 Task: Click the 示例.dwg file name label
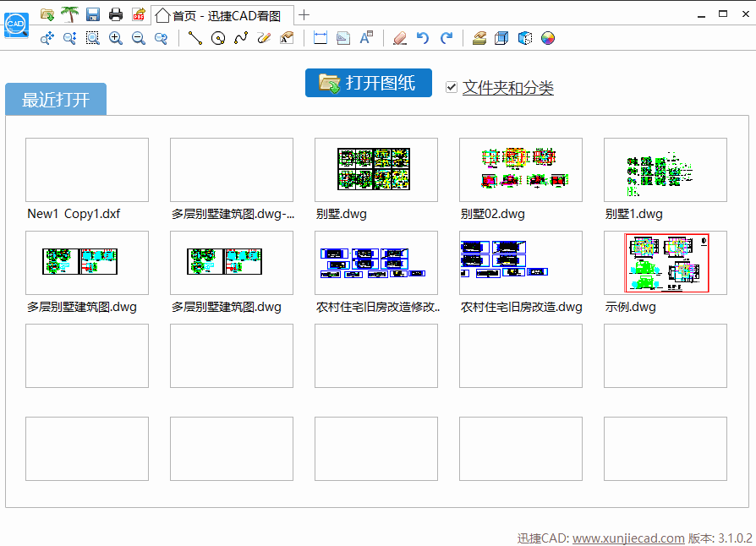pos(630,307)
